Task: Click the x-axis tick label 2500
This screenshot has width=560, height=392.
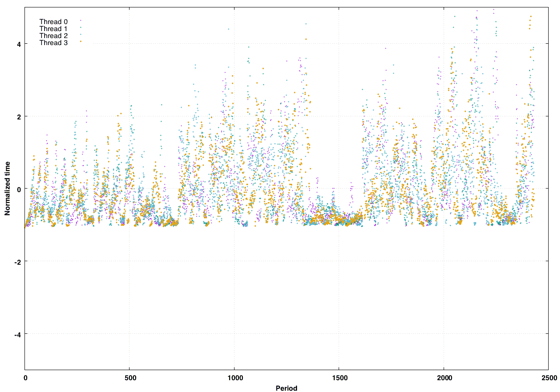Action: (549, 378)
